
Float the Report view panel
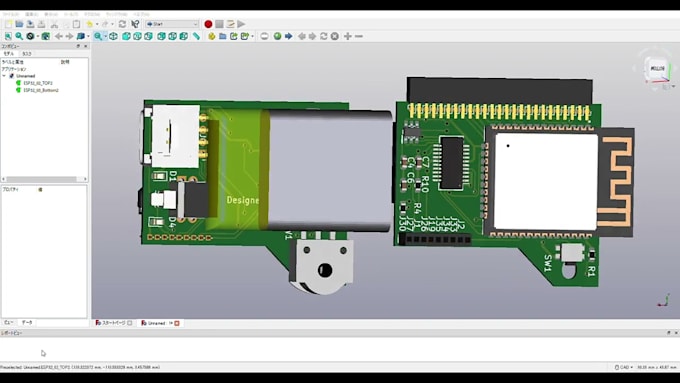click(x=669, y=333)
